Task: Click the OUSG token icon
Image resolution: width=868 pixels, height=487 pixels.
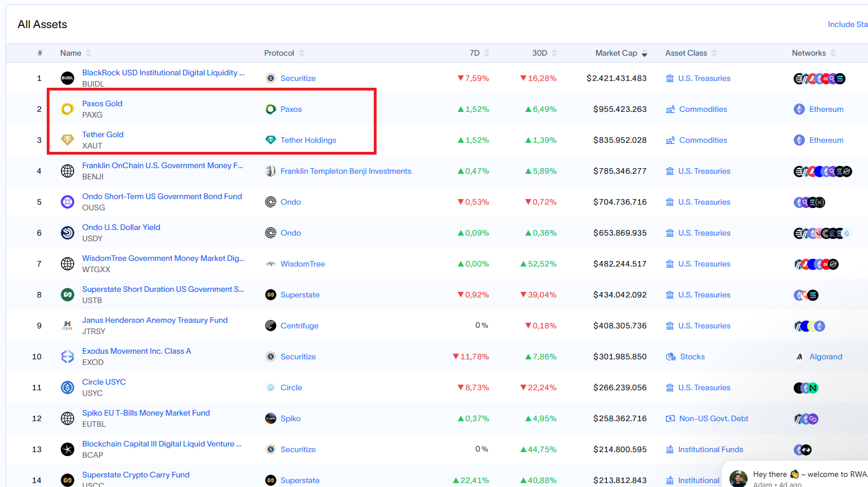Action: point(68,202)
